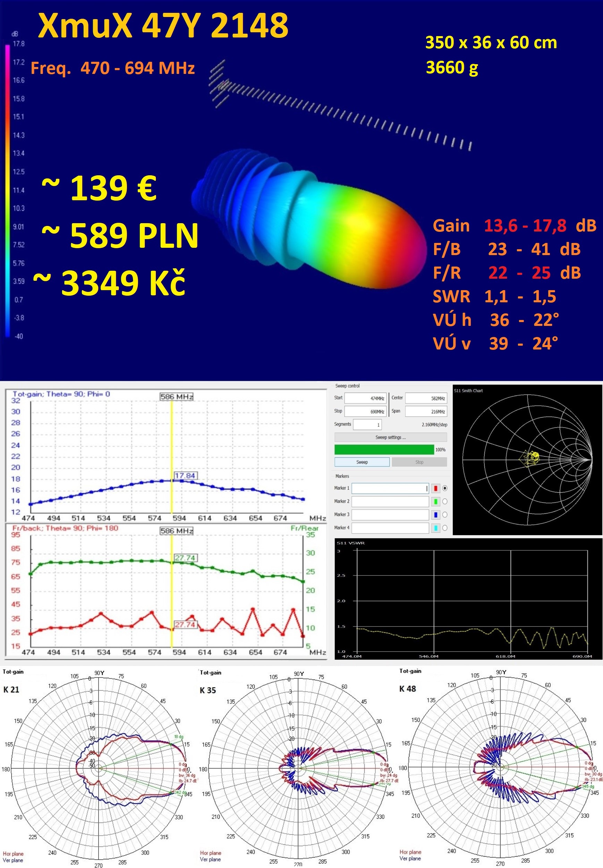Click the yellow trace on the Smith chart
The image size is (603, 868).
(x=529, y=458)
